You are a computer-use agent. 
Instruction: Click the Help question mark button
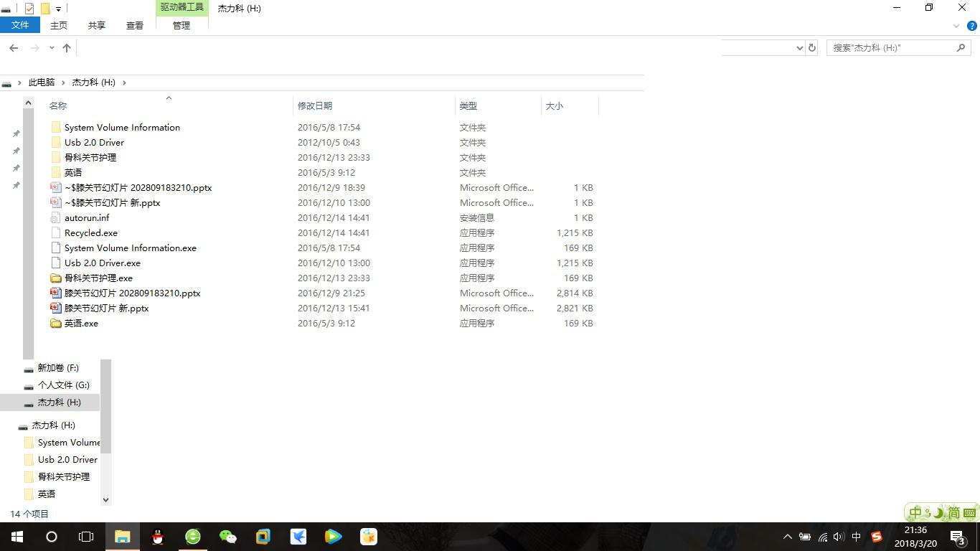(972, 25)
